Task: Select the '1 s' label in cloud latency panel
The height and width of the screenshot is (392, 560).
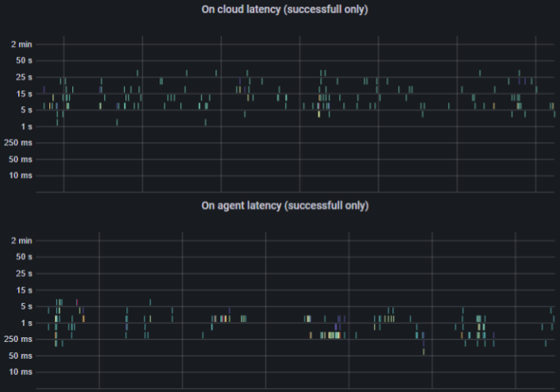Action: point(26,127)
